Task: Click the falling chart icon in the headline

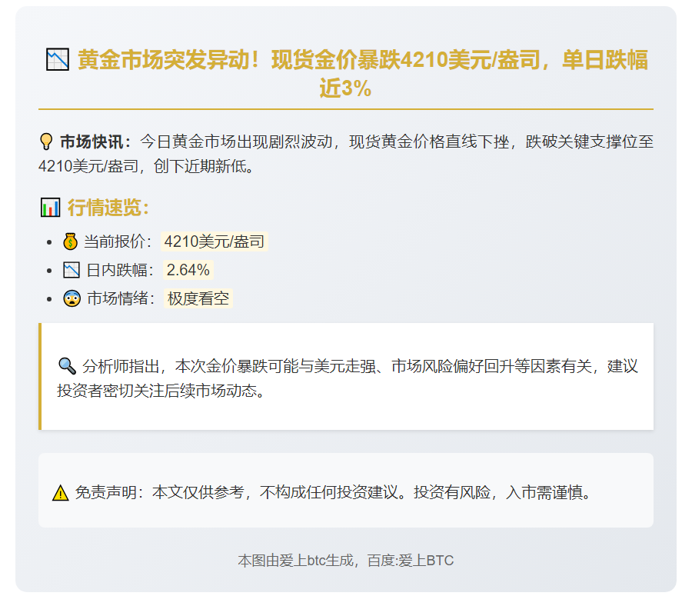Action: coord(57,60)
